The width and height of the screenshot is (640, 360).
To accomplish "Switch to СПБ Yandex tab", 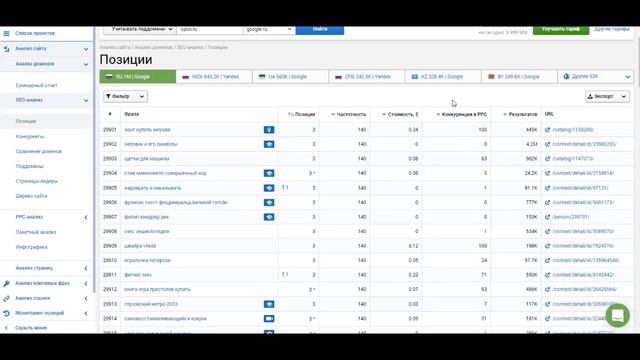I will click(x=367, y=77).
